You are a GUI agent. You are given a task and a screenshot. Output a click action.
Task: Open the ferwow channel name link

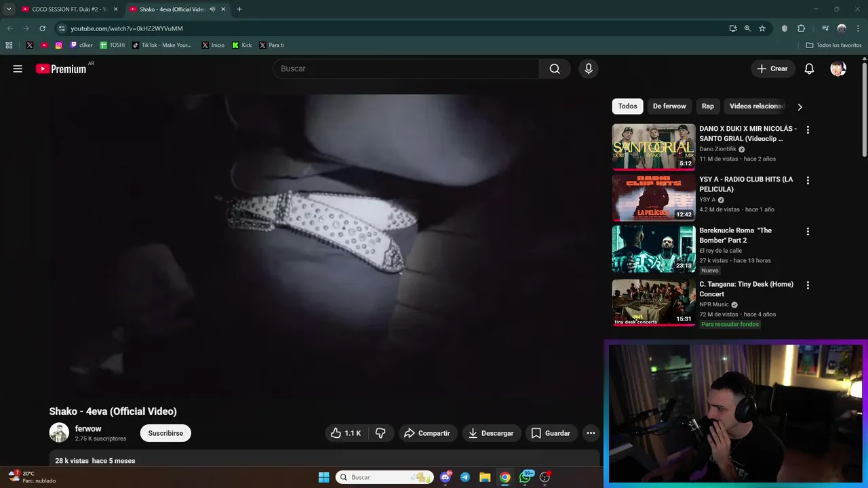(x=88, y=429)
